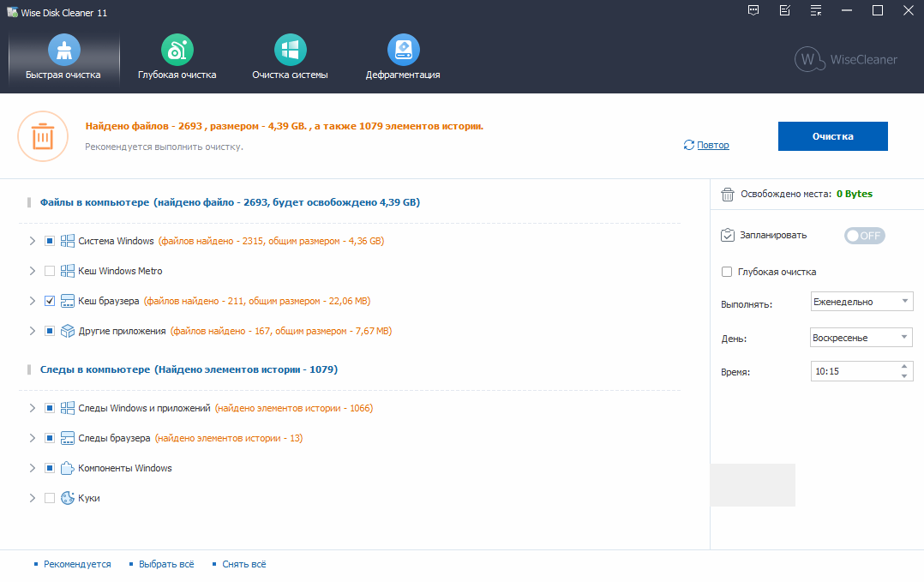Expand the Компоненты Windows row
Viewport: 924px width, 582px height.
click(33, 468)
